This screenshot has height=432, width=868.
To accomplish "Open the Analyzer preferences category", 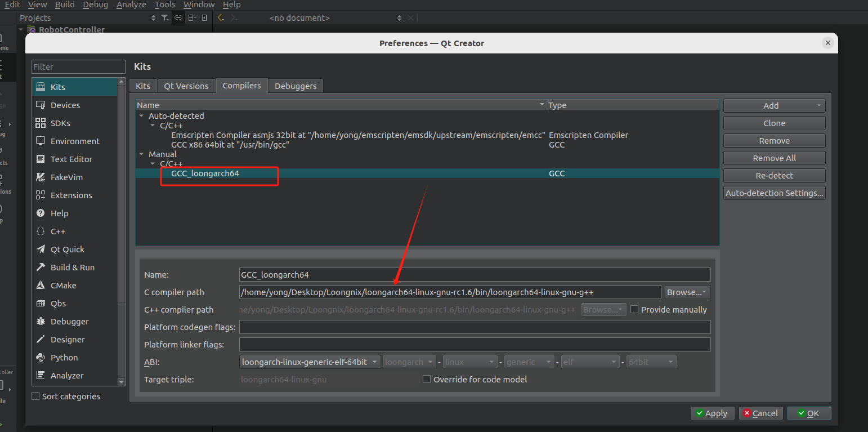I will pyautogui.click(x=74, y=376).
